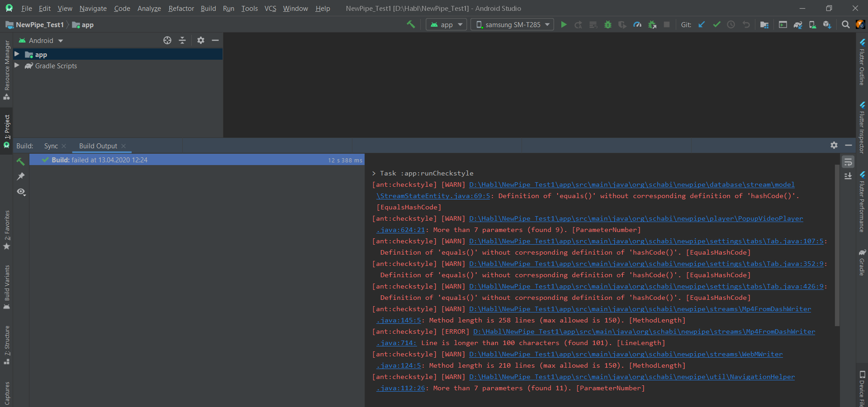Screen dimensions: 868x407
Task: Select the Build failed result row
Action: (x=197, y=160)
